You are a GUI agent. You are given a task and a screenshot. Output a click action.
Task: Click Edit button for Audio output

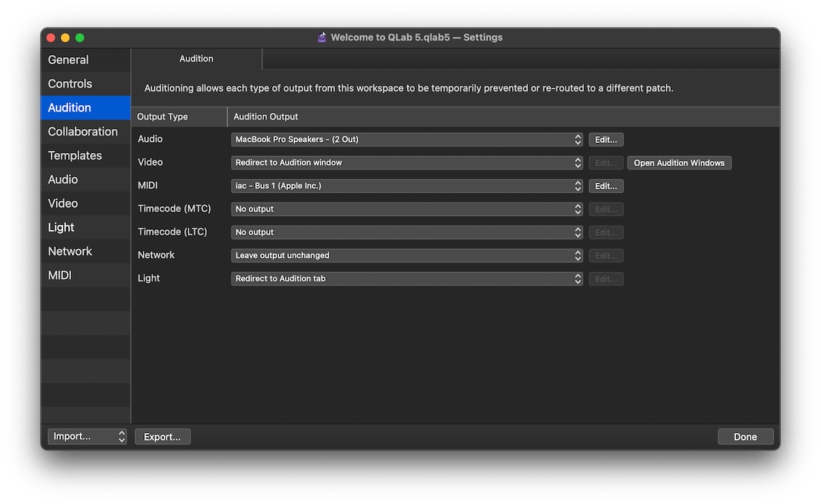(x=606, y=140)
